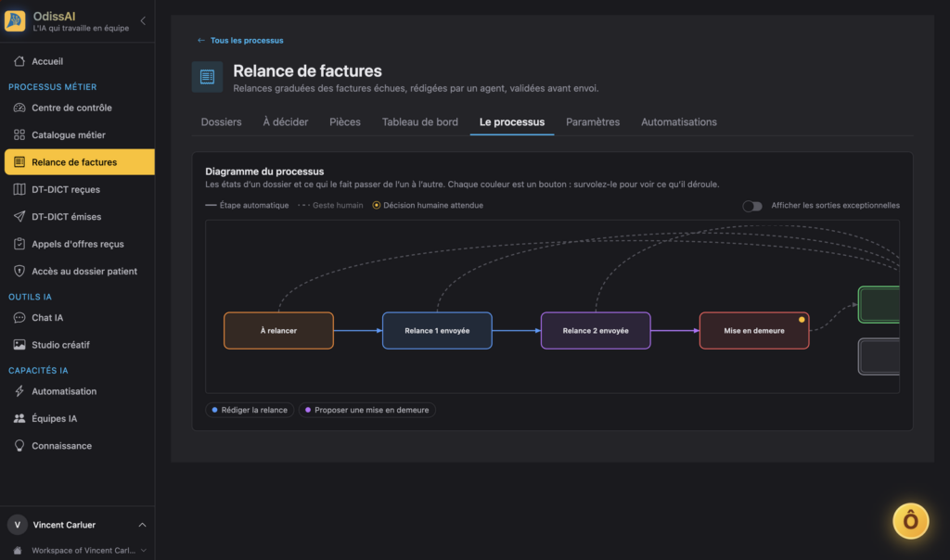The width and height of the screenshot is (950, 560).
Task: Click the purple dot of Proposer une mise en demeure
Action: [308, 410]
